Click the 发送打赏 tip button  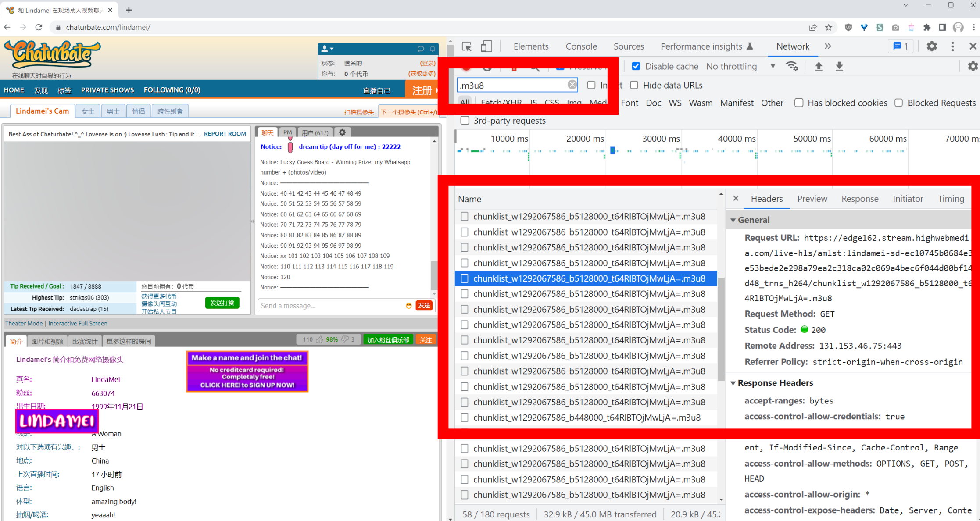(222, 303)
